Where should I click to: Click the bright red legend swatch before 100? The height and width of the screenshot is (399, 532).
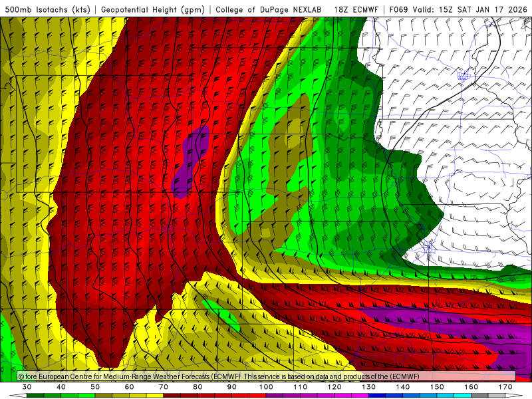tap(257, 396)
